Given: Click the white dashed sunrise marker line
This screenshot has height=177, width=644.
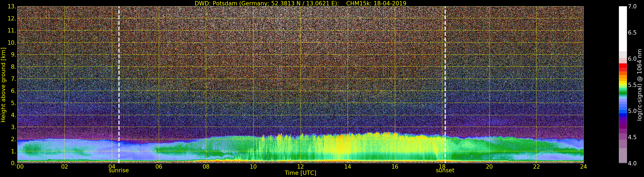Looking at the screenshot, I should pos(119,85).
